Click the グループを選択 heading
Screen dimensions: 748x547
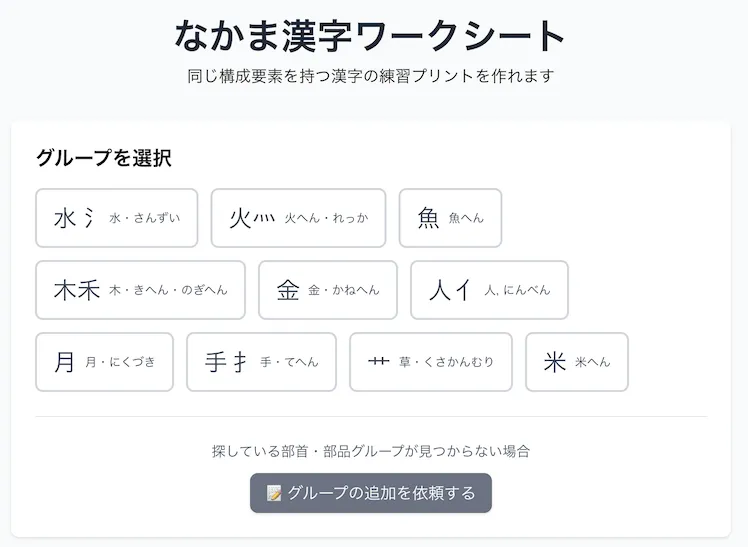point(104,158)
